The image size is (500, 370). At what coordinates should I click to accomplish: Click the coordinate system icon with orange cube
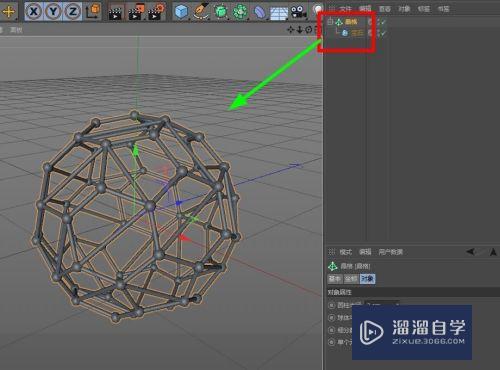tap(93, 11)
